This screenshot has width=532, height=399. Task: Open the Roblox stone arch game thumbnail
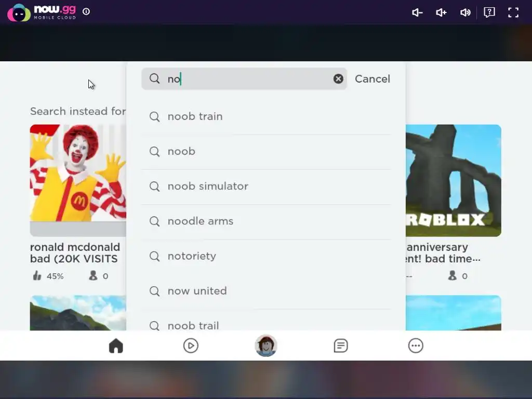[x=453, y=180]
